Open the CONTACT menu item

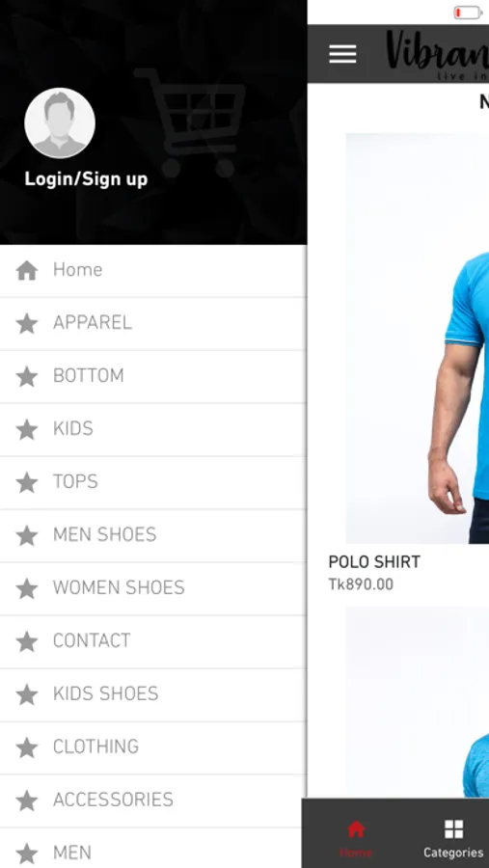tap(152, 641)
